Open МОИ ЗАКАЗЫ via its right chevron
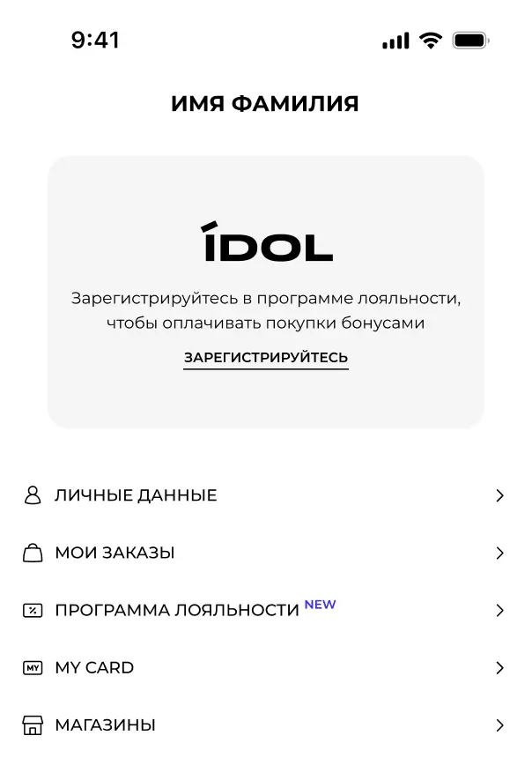This screenshot has width=532, height=758. (x=499, y=553)
